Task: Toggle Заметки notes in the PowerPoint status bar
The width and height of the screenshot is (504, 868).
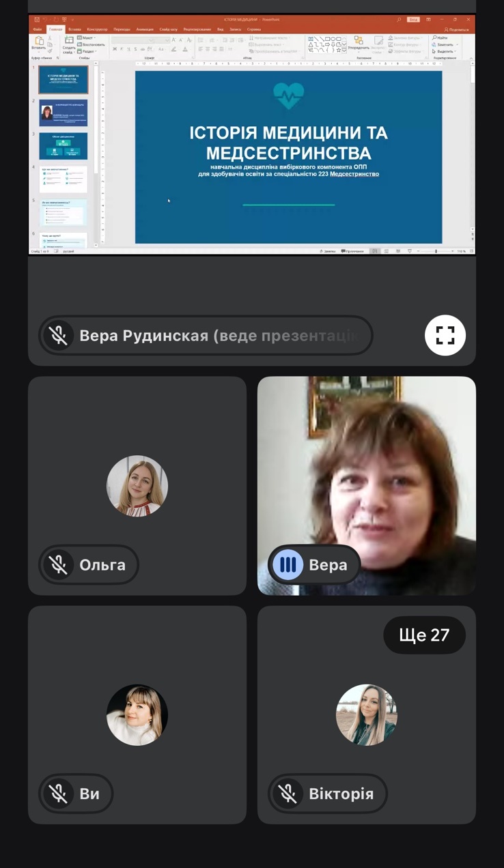Action: click(x=328, y=251)
